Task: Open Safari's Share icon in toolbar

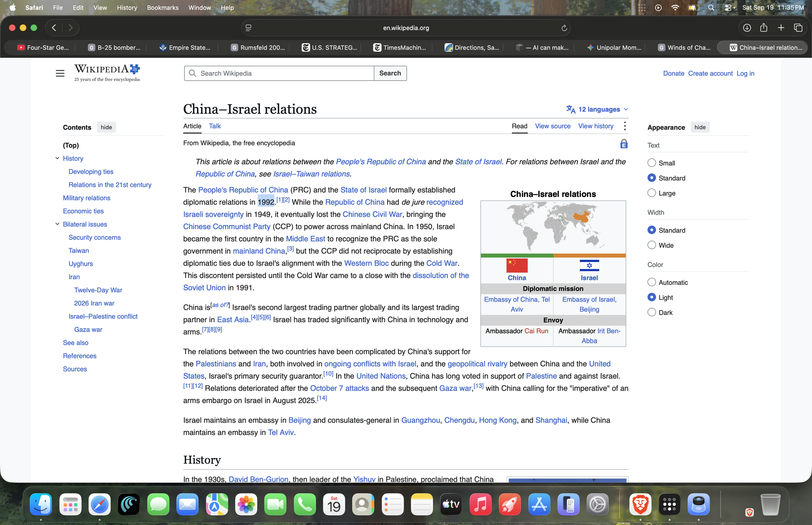Action: pyautogui.click(x=764, y=28)
